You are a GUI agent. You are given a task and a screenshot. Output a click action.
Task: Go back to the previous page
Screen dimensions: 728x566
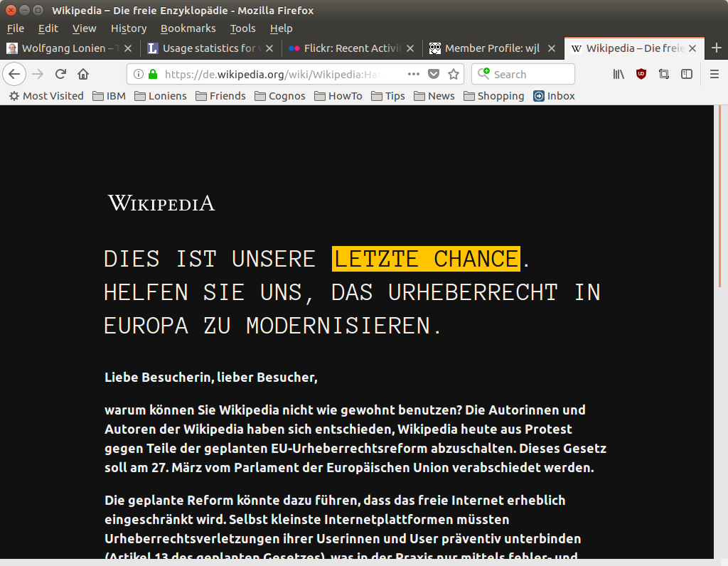[14, 74]
